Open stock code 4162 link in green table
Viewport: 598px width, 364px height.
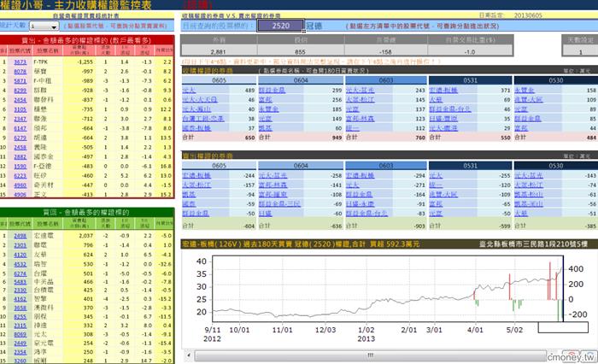tap(21, 299)
